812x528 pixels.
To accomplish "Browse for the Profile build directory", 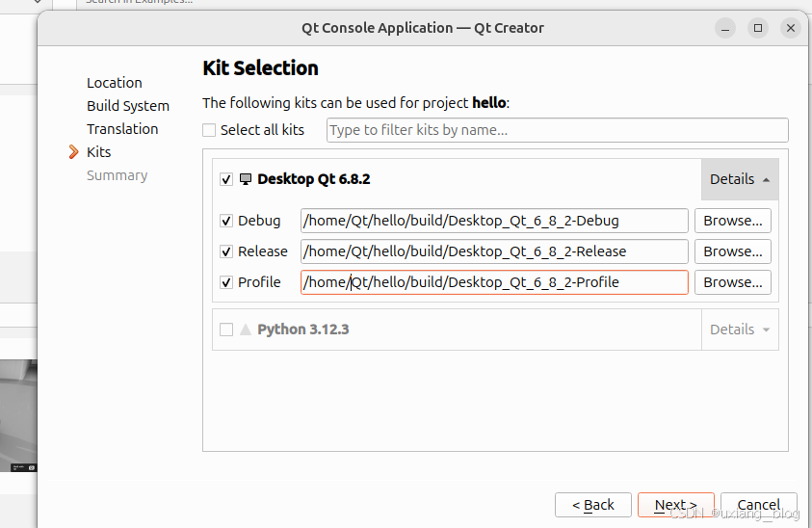I will click(733, 282).
